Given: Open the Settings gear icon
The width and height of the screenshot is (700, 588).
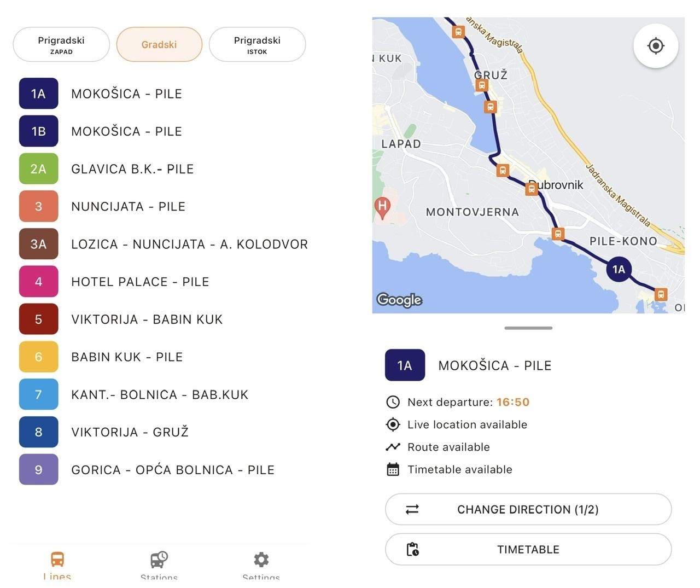Looking at the screenshot, I should pyautogui.click(x=261, y=560).
